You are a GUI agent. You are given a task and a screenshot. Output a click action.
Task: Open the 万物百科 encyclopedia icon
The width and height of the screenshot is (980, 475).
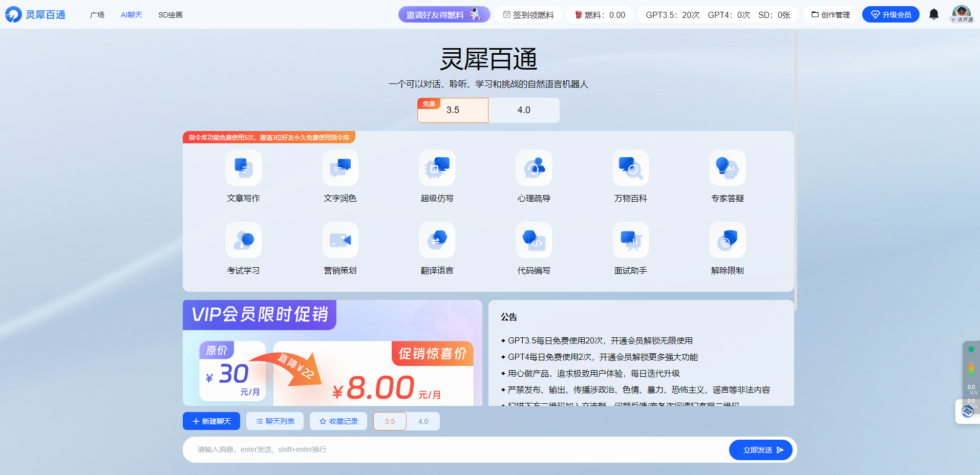(x=630, y=168)
